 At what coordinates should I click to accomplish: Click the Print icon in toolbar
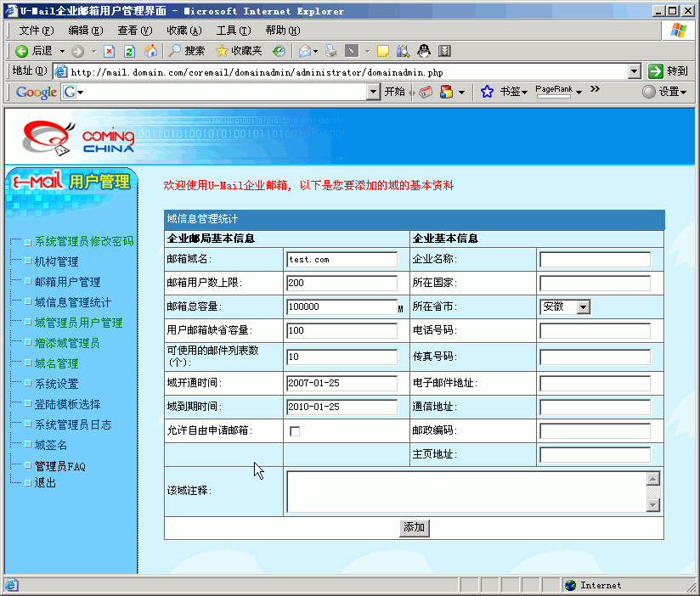click(331, 51)
